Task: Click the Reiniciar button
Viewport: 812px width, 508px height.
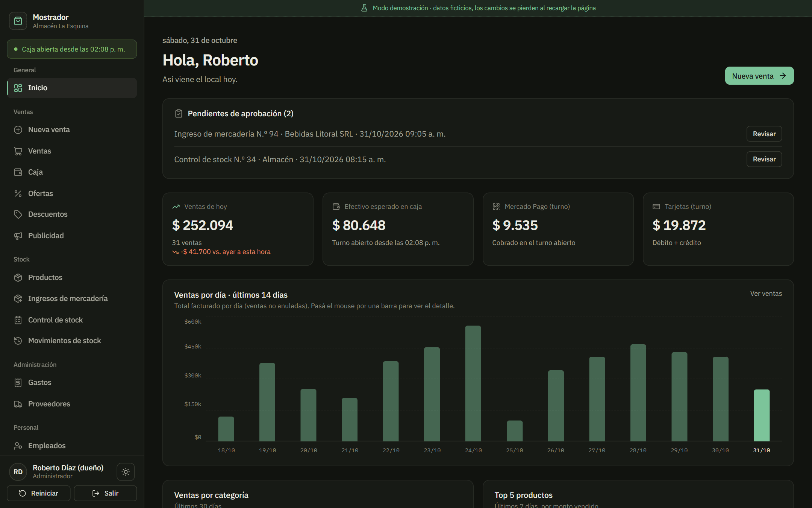Action: pyautogui.click(x=39, y=493)
